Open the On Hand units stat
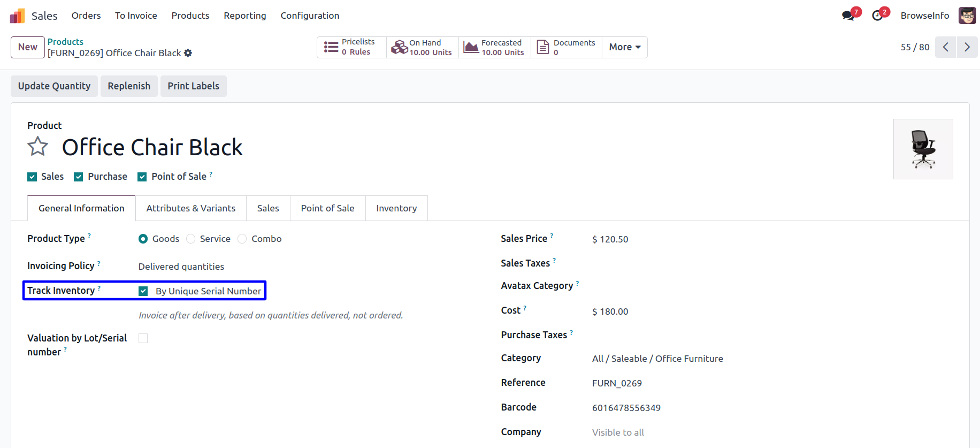980x448 pixels. [x=422, y=47]
